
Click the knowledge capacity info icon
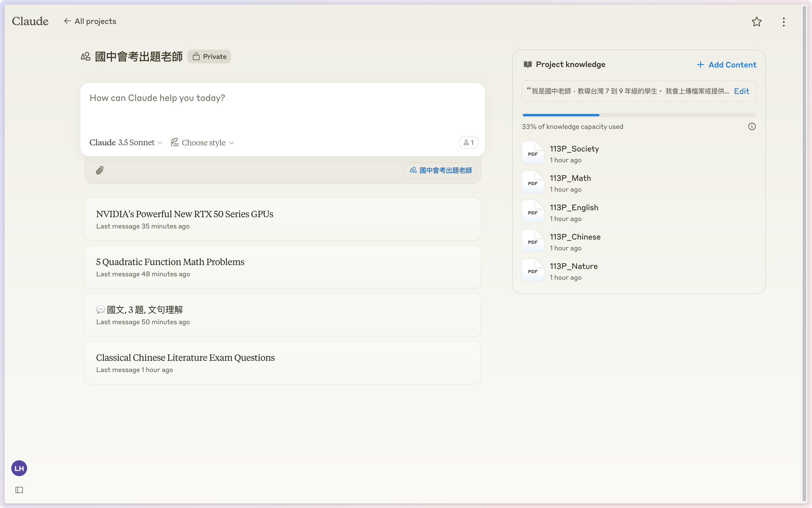tap(752, 126)
